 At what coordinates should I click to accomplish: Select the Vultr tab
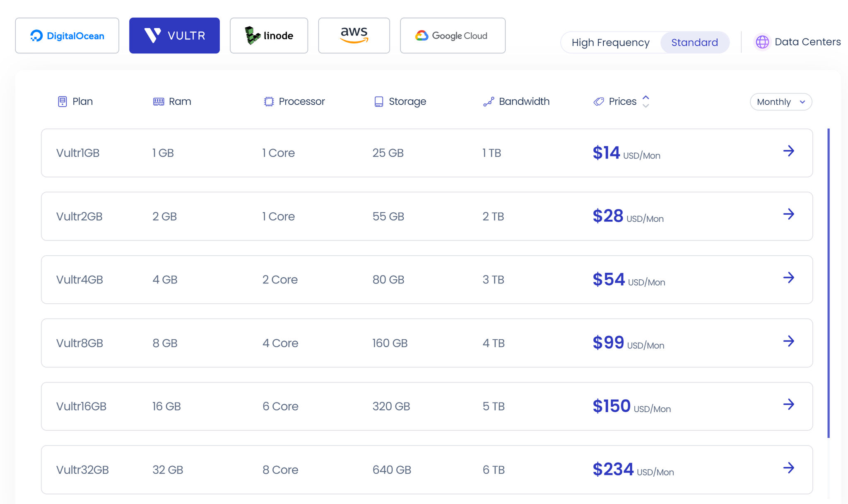point(174,35)
